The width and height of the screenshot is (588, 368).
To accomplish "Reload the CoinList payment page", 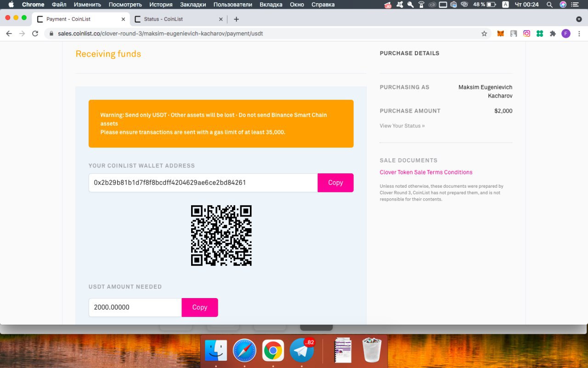I will (35, 34).
